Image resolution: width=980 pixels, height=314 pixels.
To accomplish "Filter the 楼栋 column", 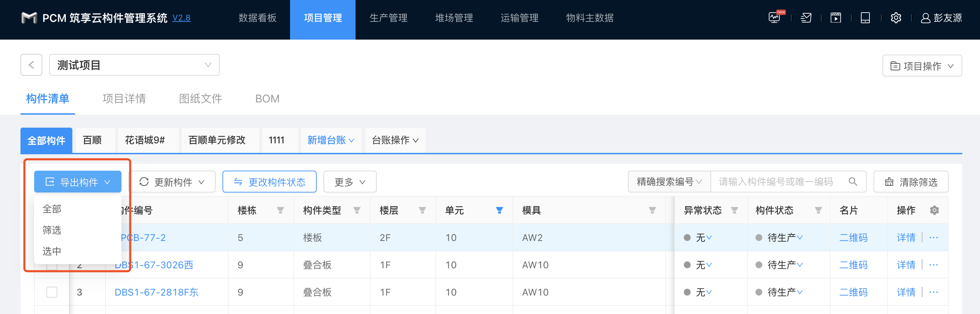I will point(280,210).
